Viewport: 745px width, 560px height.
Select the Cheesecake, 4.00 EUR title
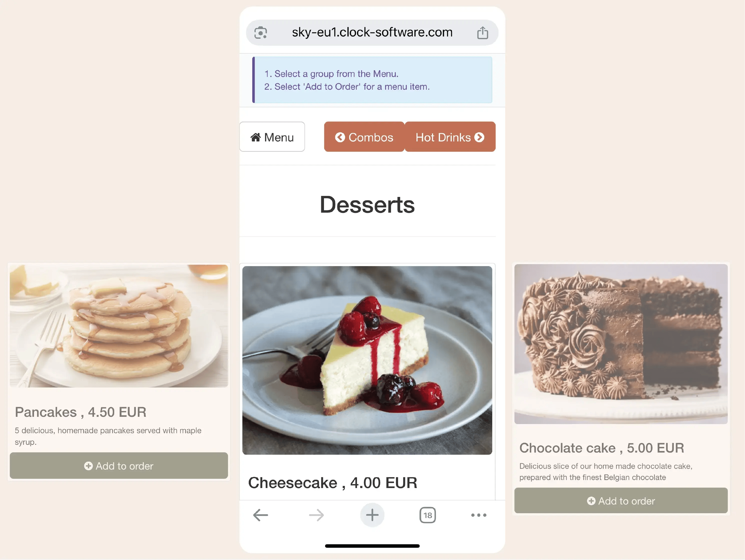pyautogui.click(x=332, y=483)
